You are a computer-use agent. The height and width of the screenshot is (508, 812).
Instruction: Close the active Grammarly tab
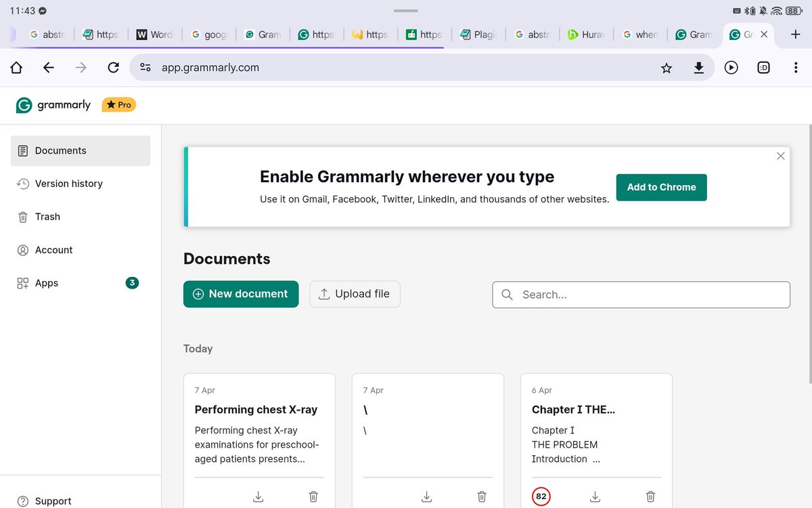[x=764, y=35]
